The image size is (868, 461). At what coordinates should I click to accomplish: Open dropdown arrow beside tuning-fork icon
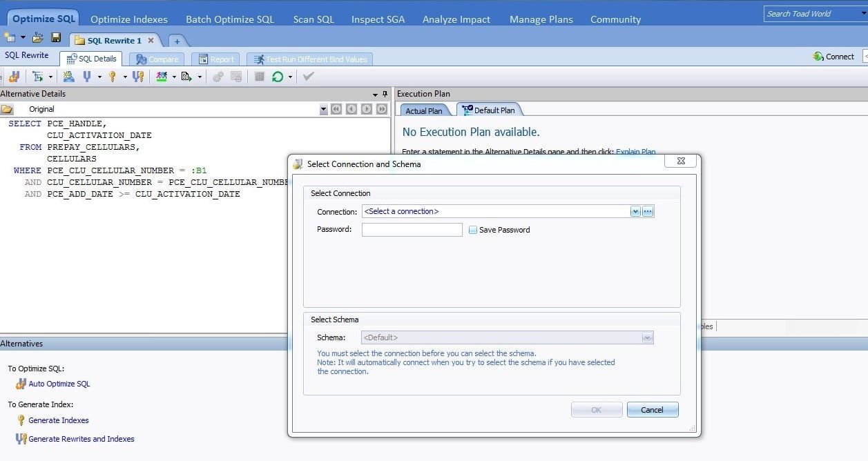tap(99, 77)
